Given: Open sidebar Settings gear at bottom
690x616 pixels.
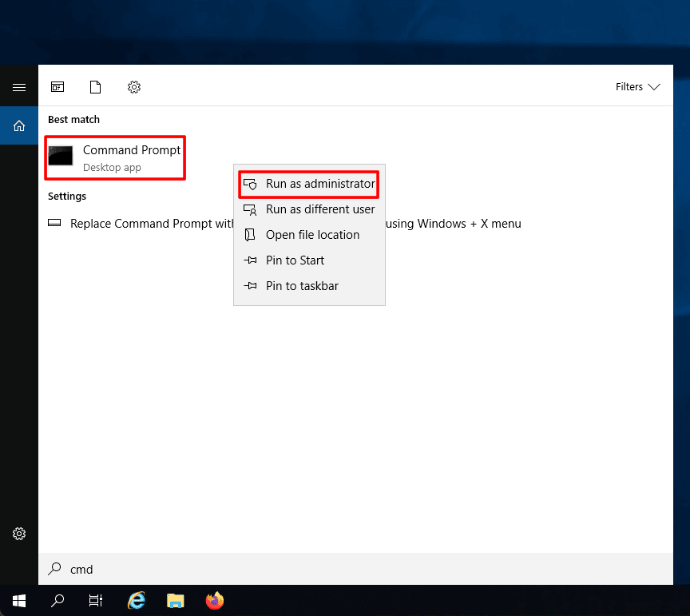Looking at the screenshot, I should coord(19,534).
